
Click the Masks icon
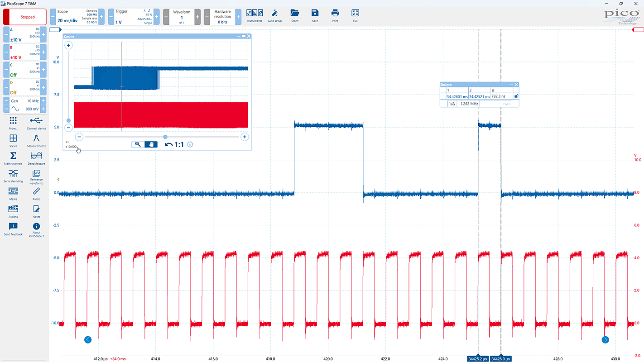tap(13, 192)
